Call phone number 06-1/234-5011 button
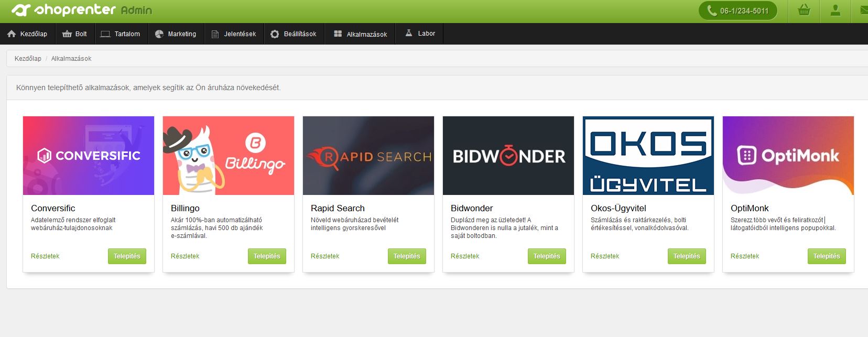The image size is (868, 337). [x=738, y=10]
